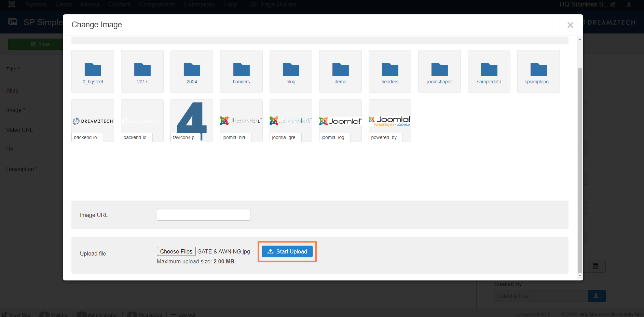This screenshot has width=644, height=317.
Task: Open the Menus menu
Action: point(90,4)
